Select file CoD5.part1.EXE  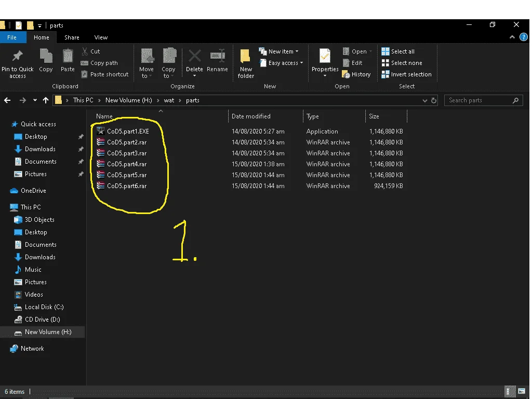128,131
